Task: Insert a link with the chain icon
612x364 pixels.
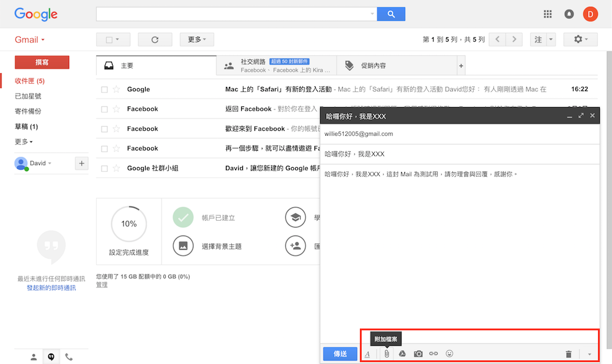Action: pyautogui.click(x=433, y=354)
